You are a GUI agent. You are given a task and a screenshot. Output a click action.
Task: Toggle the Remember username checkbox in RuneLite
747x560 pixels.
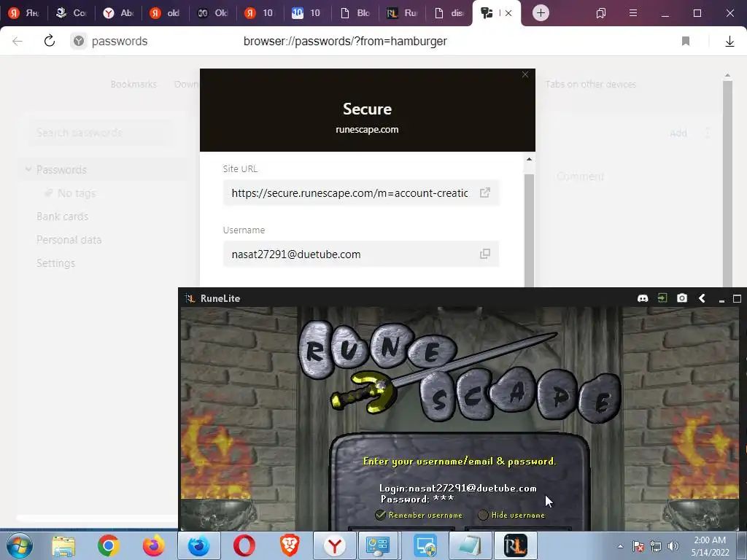(x=380, y=515)
